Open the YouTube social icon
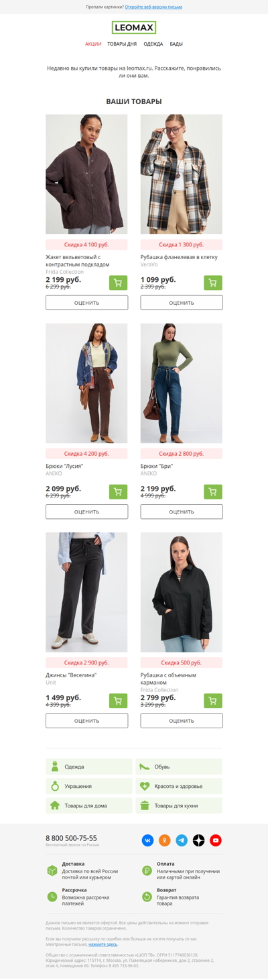 pos(216,840)
